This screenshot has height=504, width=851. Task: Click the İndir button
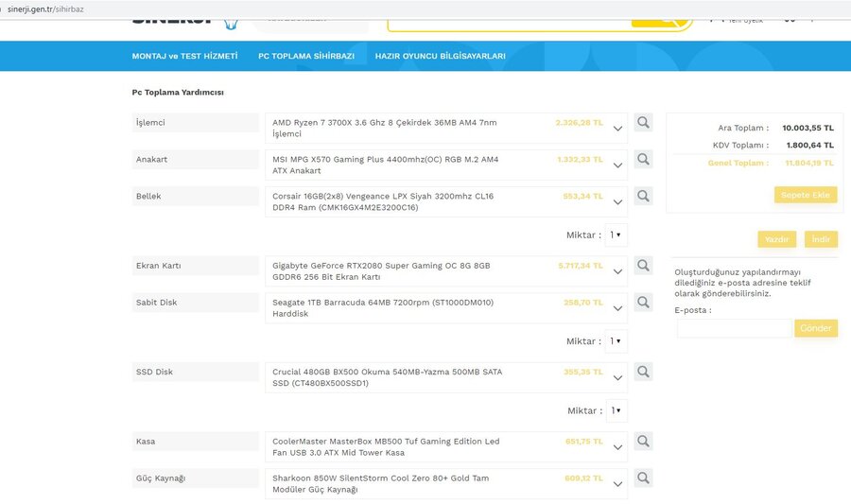click(x=821, y=239)
